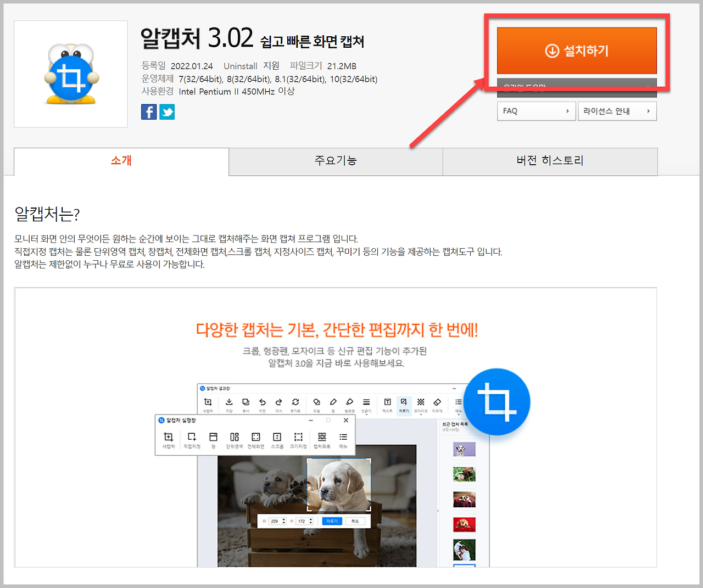The width and height of the screenshot is (703, 588).
Task: Select the 소개 tab
Action: point(121,161)
